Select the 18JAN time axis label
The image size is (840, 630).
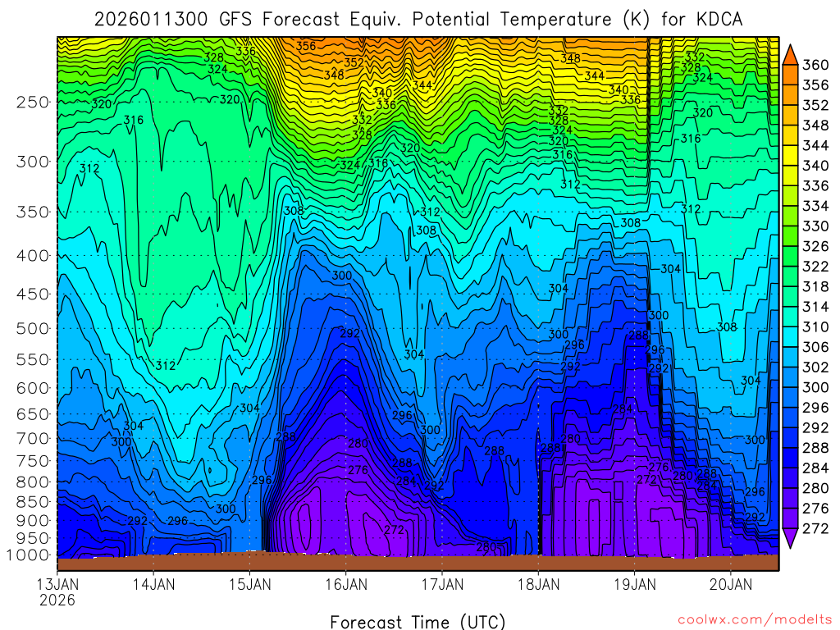pyautogui.click(x=538, y=584)
